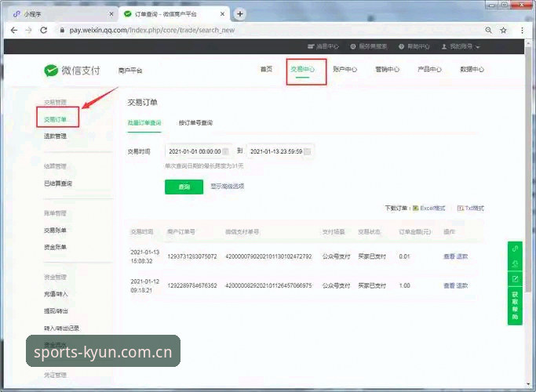This screenshot has width=536, height=392.
Task: Select the 数据中心 navigation tab
Action: [x=472, y=69]
